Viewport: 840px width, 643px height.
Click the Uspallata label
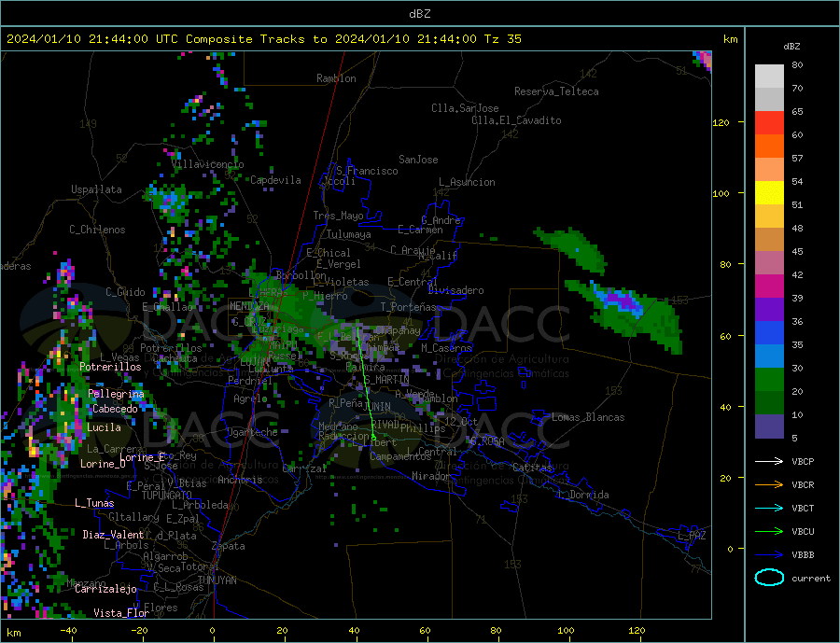click(x=96, y=189)
